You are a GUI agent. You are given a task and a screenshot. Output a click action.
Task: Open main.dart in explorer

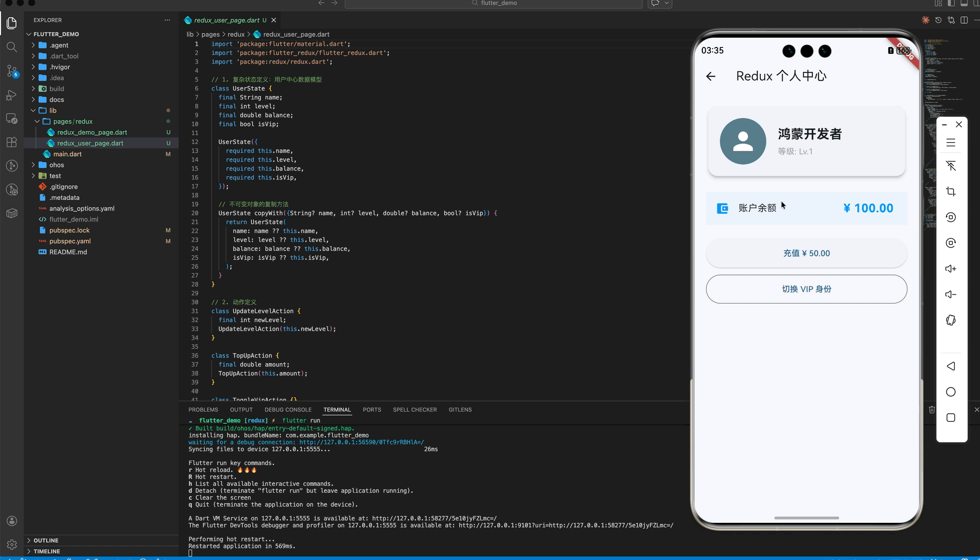click(67, 154)
